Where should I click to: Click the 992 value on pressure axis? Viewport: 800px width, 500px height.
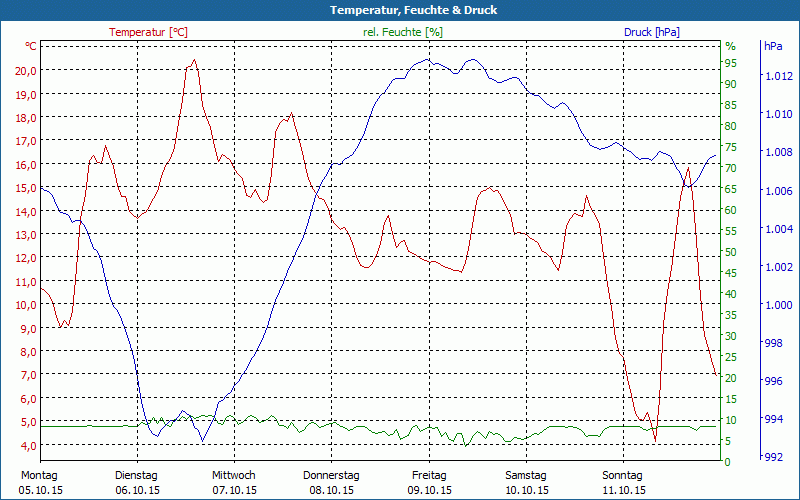pos(774,458)
